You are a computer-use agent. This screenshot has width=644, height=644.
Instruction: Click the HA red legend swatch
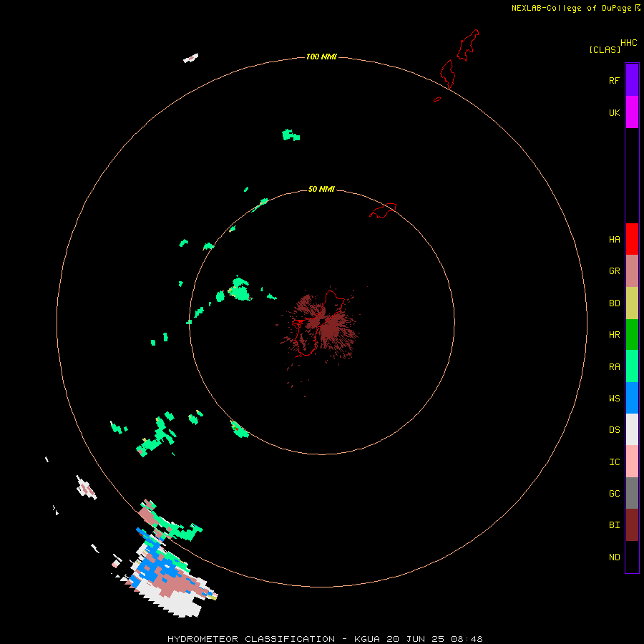click(x=632, y=239)
